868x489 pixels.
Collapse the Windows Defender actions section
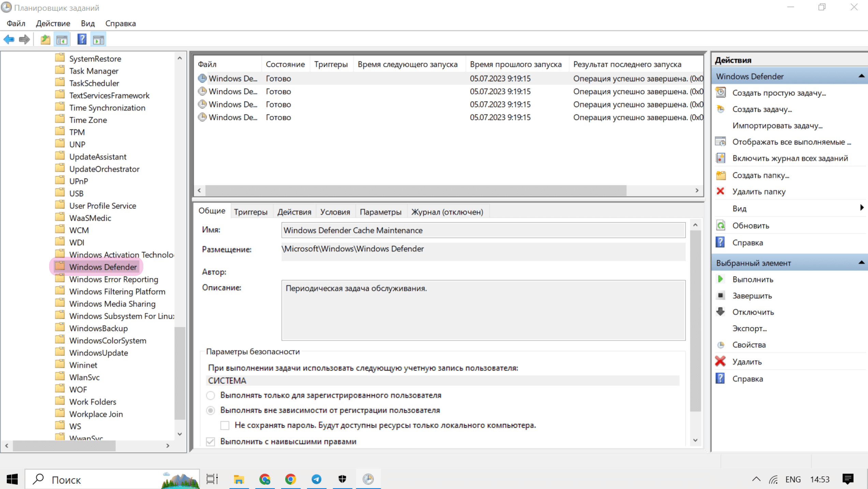861,76
